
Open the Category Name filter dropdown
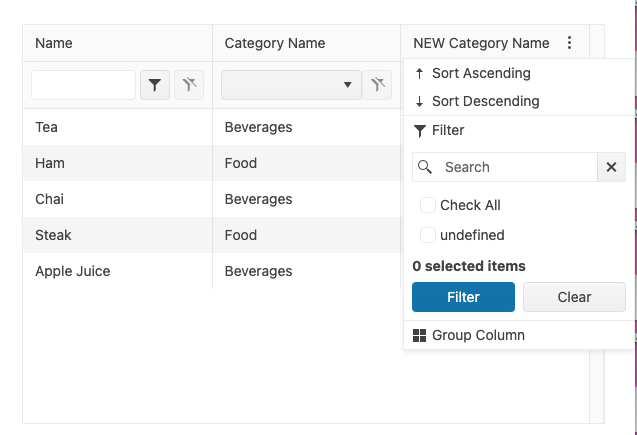(x=347, y=86)
